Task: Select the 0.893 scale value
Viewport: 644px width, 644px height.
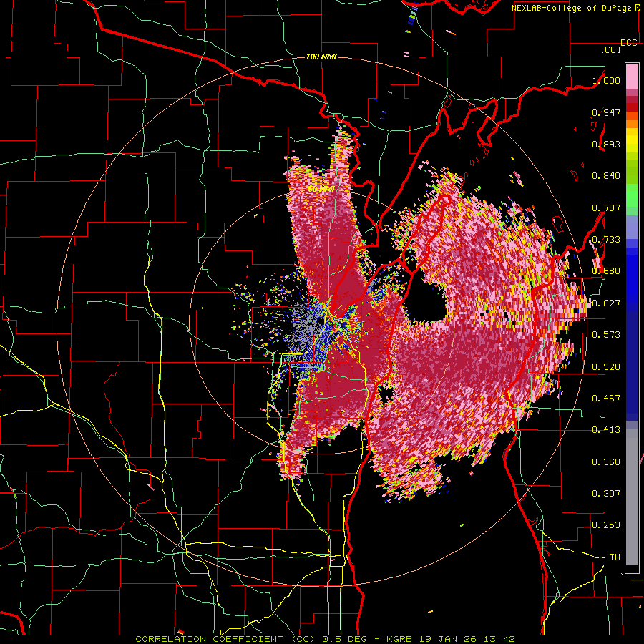Action: tap(606, 144)
